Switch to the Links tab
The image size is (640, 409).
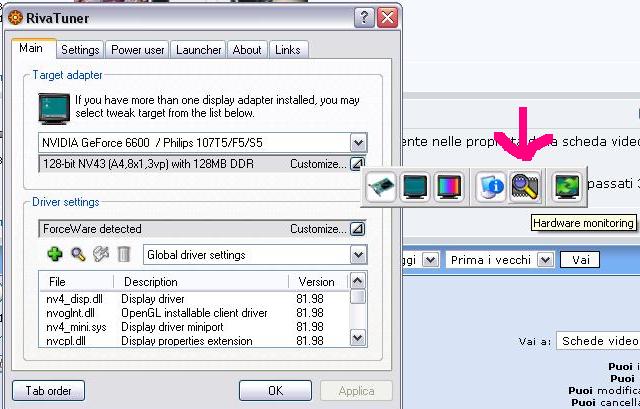click(x=288, y=50)
